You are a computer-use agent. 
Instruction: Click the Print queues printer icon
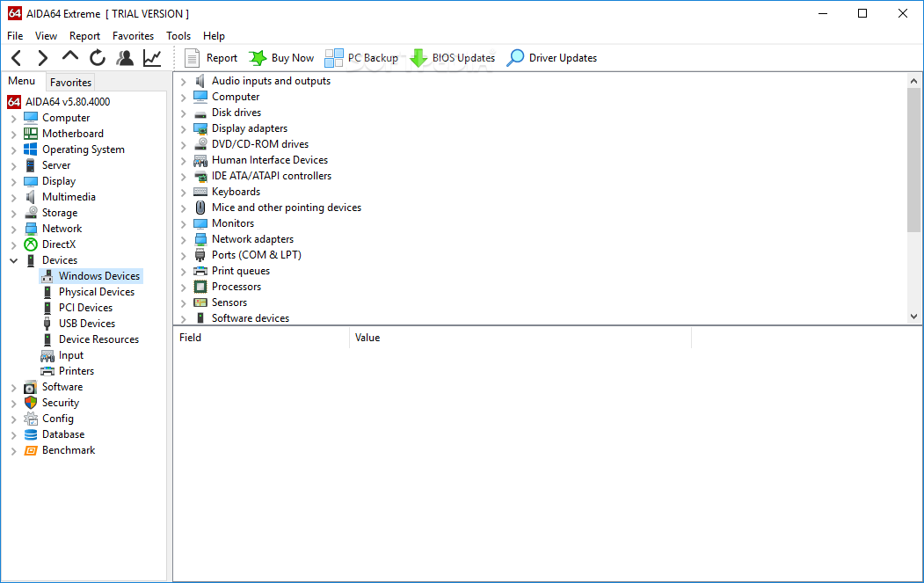point(200,271)
